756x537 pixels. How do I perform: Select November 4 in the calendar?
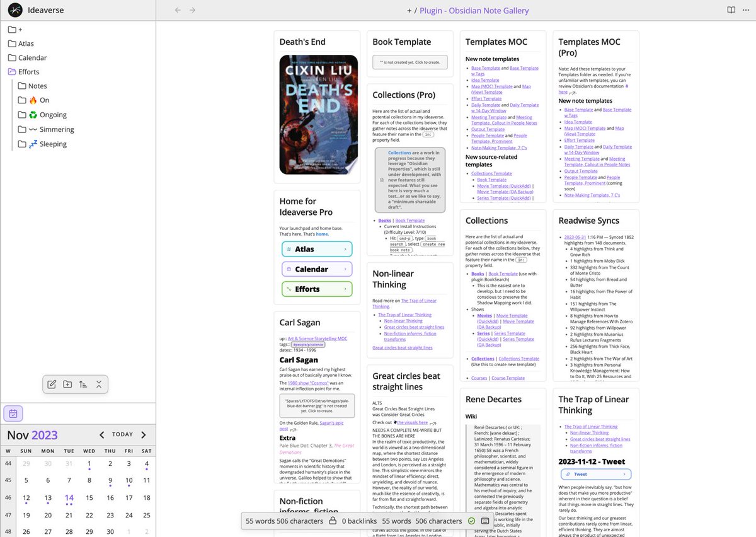click(146, 464)
